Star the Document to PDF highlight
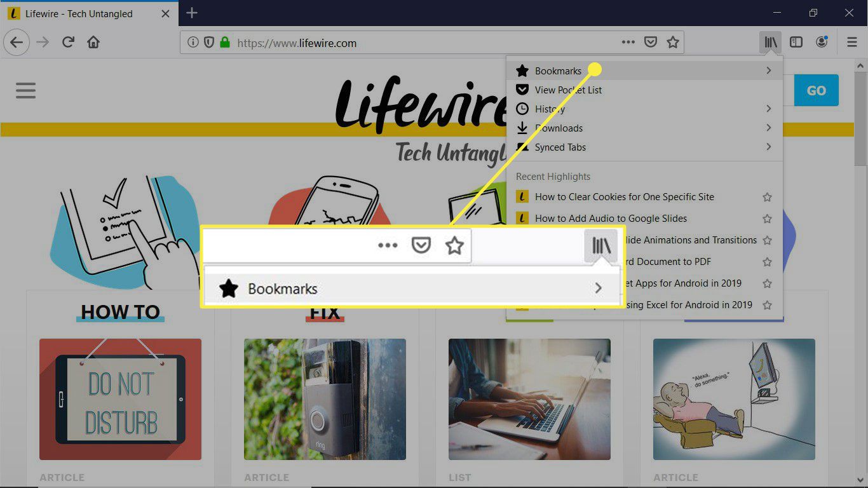The height and width of the screenshot is (488, 868). (x=767, y=262)
